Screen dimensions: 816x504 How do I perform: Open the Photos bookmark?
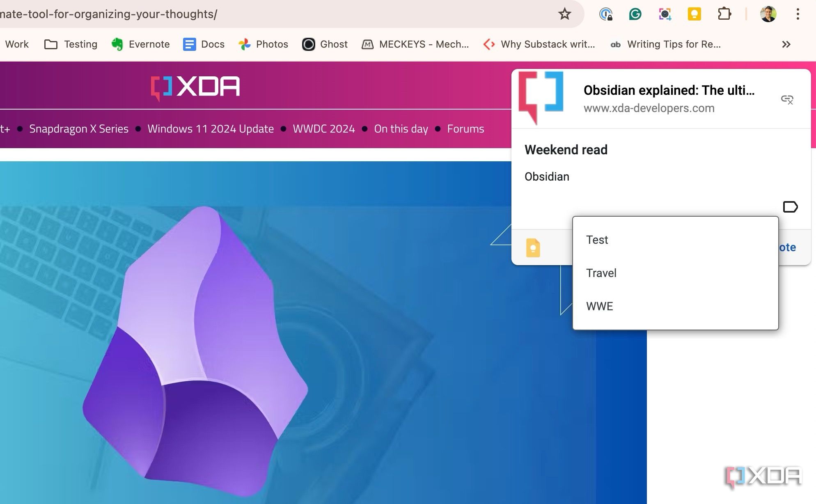tap(263, 44)
